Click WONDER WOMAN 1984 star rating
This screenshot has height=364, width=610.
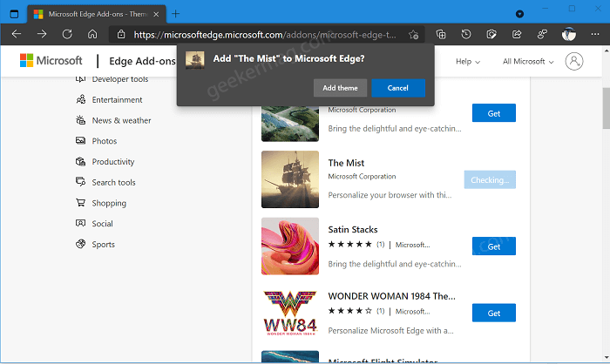(x=349, y=311)
